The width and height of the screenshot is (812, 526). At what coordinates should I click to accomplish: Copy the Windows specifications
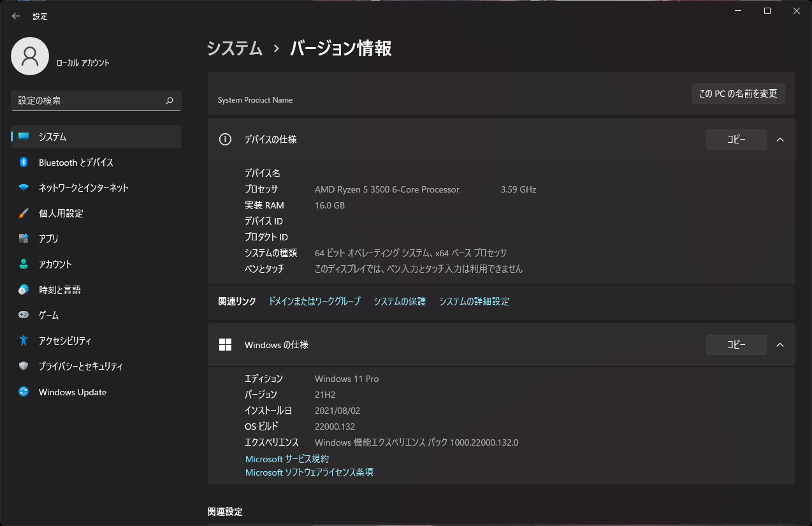coord(736,345)
